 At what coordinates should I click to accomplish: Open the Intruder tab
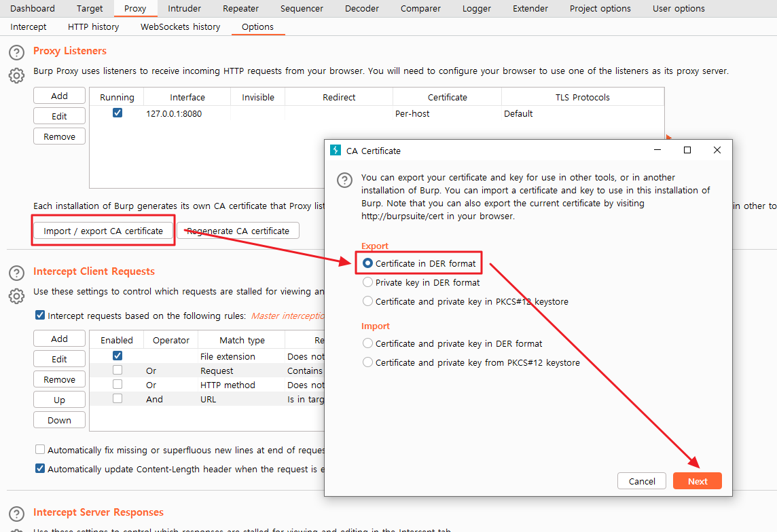click(184, 8)
